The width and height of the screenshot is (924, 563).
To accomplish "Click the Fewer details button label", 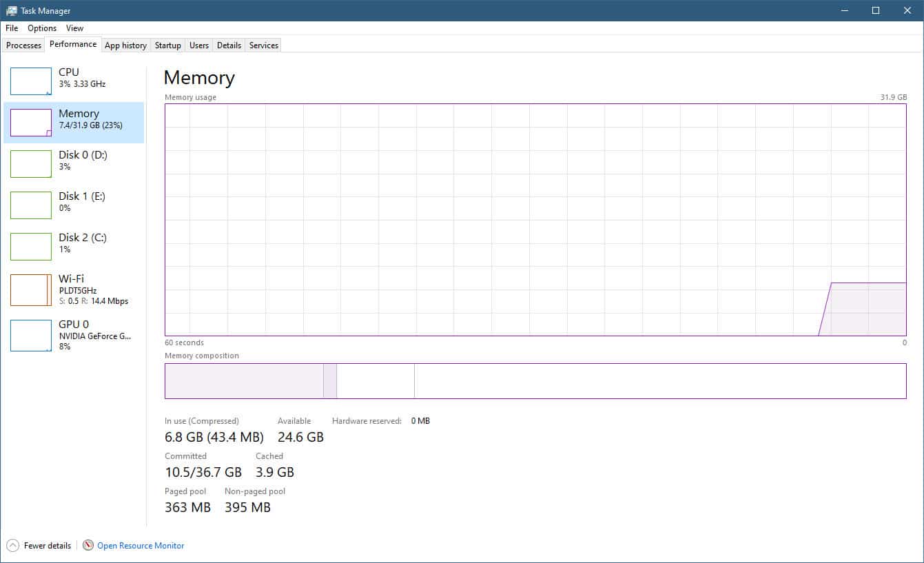I will (48, 545).
